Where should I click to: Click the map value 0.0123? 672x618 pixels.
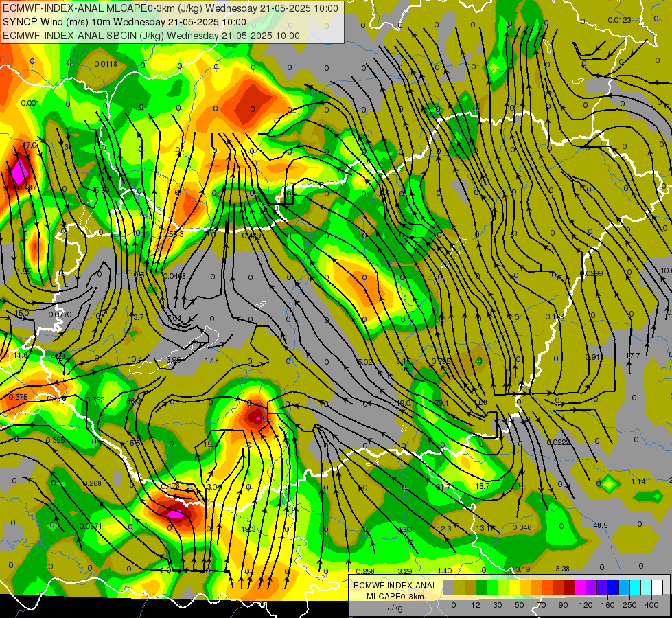(x=619, y=20)
